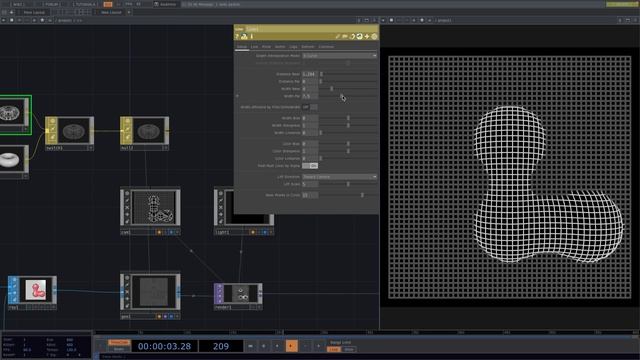This screenshot has width=640, height=360.
Task: Toggle the orange flag under the geo1 node
Action: pos(159,316)
